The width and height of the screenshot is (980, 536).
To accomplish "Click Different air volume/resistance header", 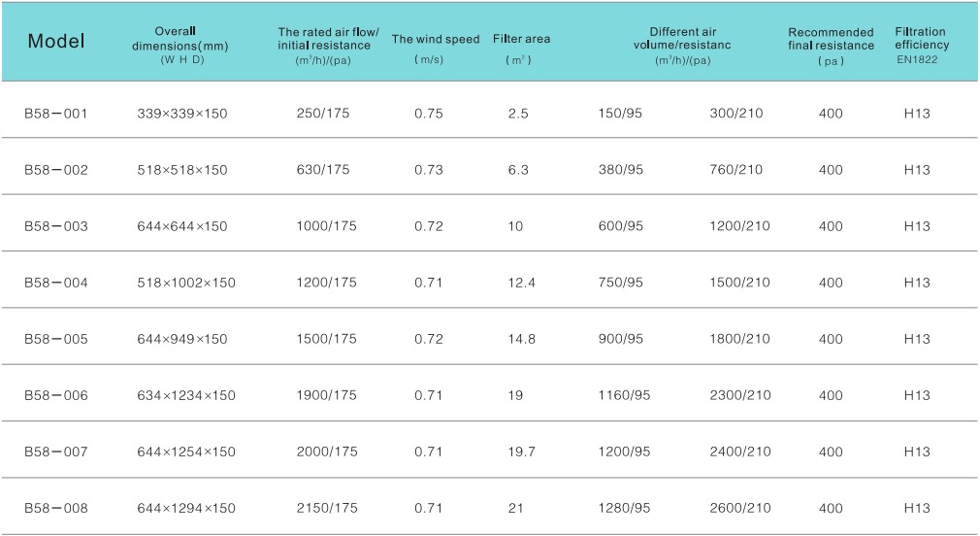I will (682, 46).
